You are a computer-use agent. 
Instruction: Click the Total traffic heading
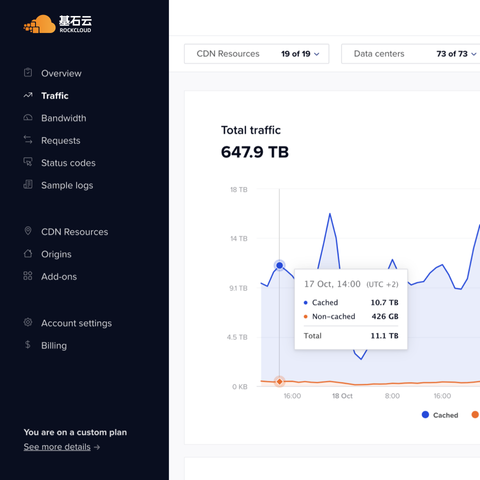click(x=251, y=130)
